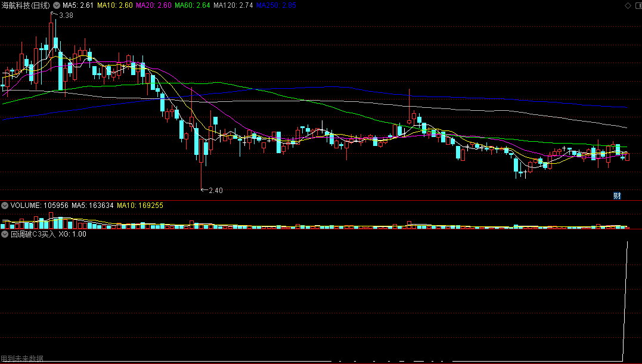Click the 3.38 high price annotation
Viewport: 642px width, 364px height.
(66, 15)
